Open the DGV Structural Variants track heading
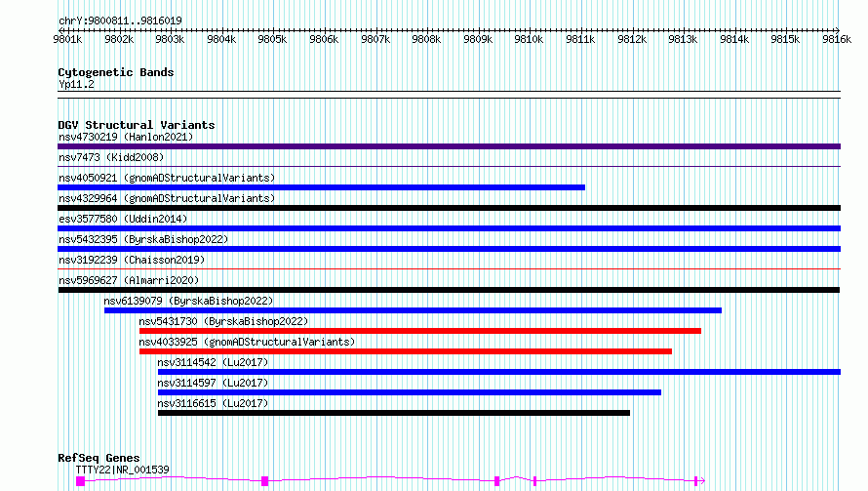This screenshot has height=491, width=868. coord(137,125)
